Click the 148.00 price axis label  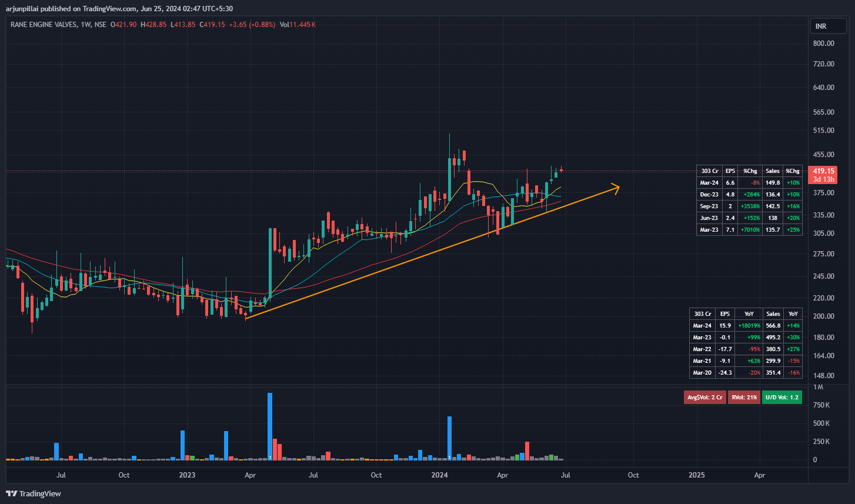pos(823,376)
